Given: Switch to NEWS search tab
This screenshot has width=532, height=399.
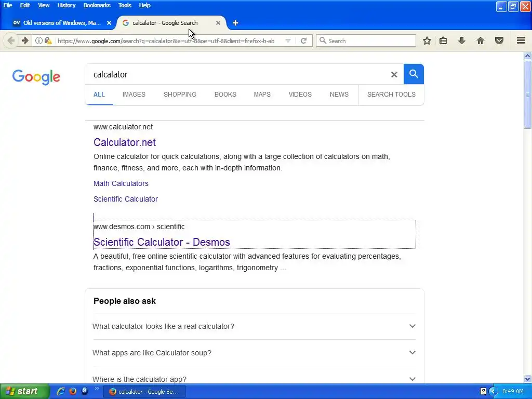Looking at the screenshot, I should point(339,95).
